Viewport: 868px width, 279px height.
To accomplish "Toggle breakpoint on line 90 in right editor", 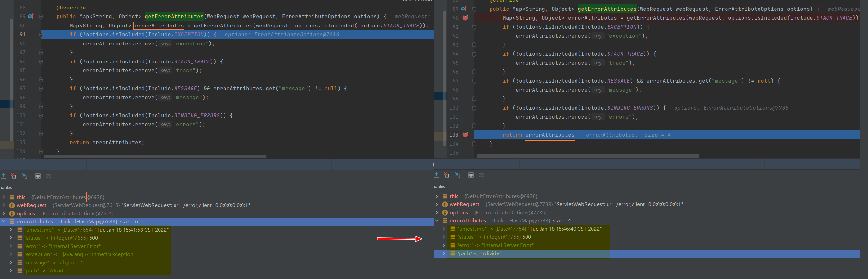I will pyautogui.click(x=465, y=18).
